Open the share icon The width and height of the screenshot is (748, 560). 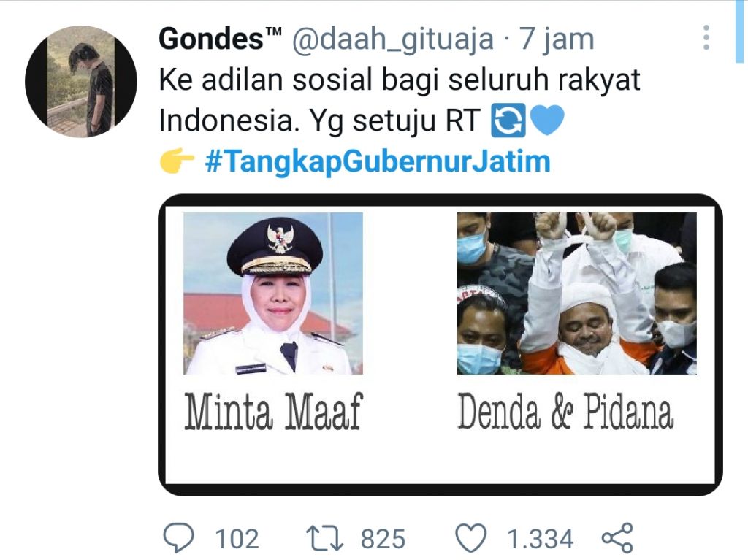[x=617, y=538]
